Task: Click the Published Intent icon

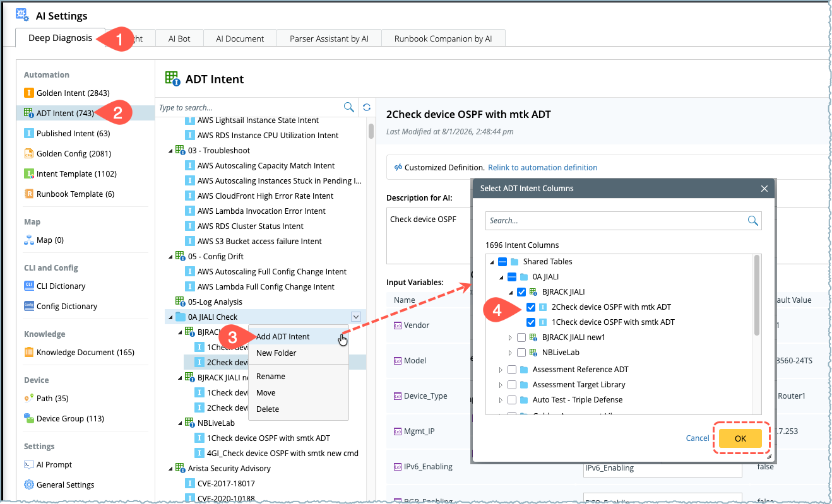Action: pos(28,133)
